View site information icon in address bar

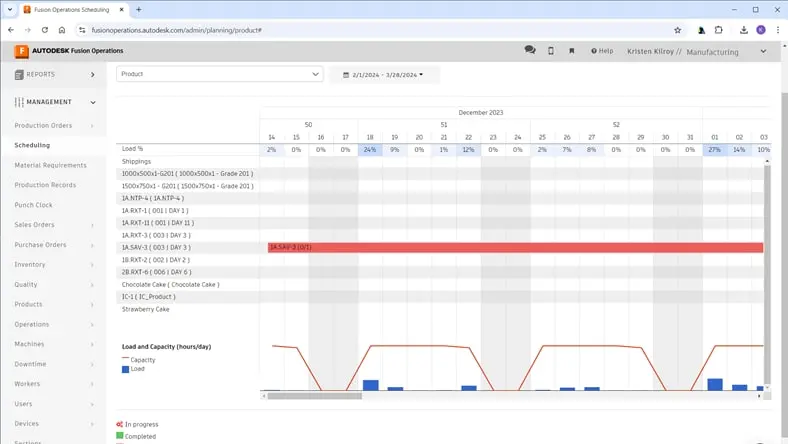82,30
